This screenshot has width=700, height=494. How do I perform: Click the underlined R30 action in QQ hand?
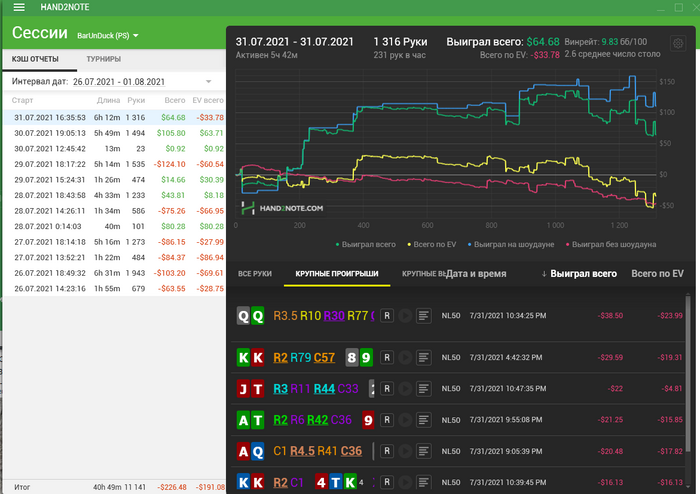[334, 316]
